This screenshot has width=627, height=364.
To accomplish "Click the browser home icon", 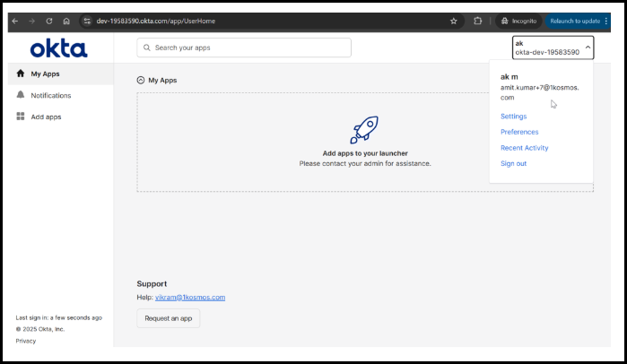I will point(65,21).
